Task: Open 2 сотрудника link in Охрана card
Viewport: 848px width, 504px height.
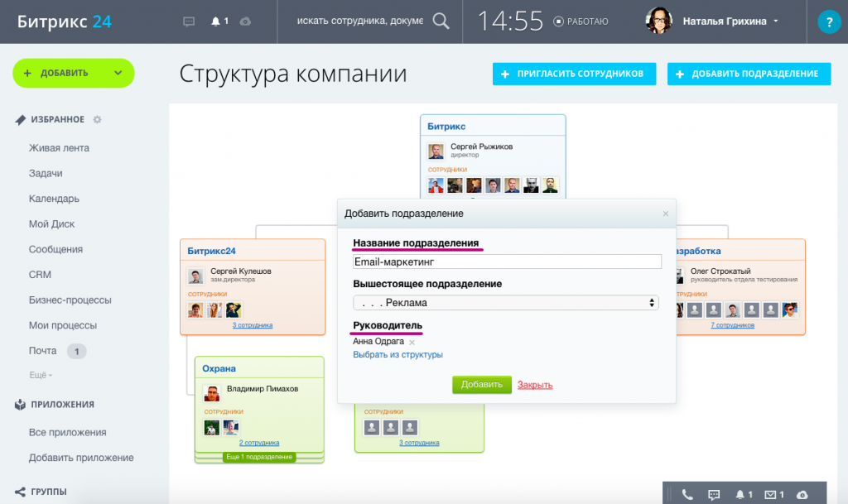Action: coord(259,443)
